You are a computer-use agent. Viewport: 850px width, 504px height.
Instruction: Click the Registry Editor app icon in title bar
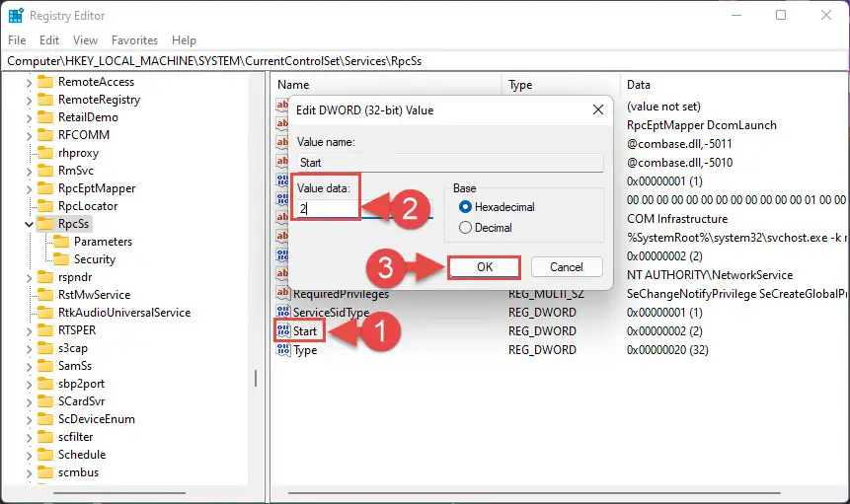[16, 16]
